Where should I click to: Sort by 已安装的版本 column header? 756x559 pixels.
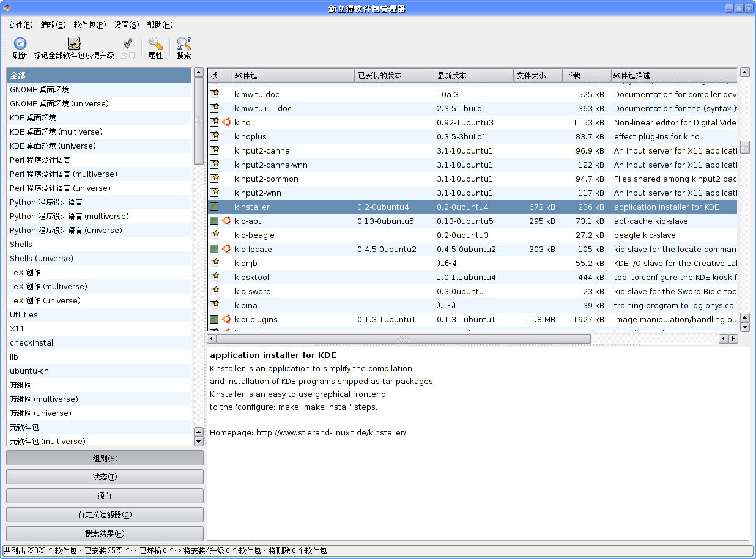tap(394, 76)
